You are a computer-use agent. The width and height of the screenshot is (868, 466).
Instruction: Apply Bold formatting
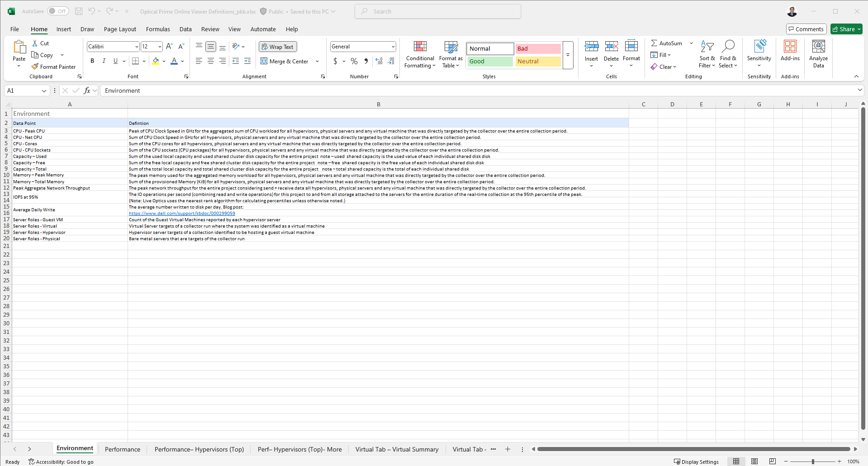click(92, 61)
